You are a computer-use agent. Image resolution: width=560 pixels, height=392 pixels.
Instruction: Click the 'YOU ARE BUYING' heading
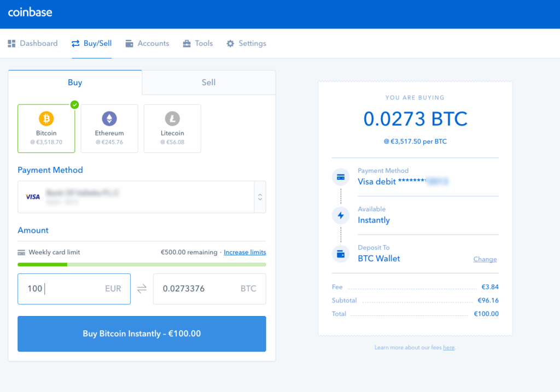tap(415, 98)
